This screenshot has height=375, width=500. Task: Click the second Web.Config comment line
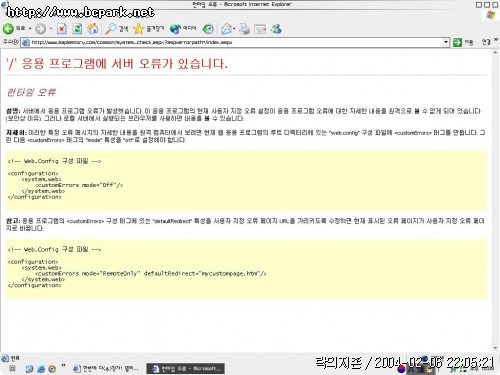(54, 249)
